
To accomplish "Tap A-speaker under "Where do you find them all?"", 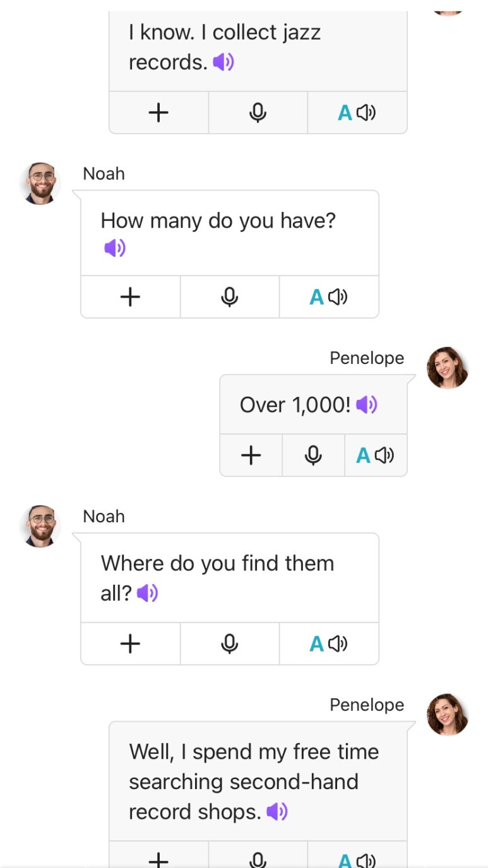I will pyautogui.click(x=328, y=643).
